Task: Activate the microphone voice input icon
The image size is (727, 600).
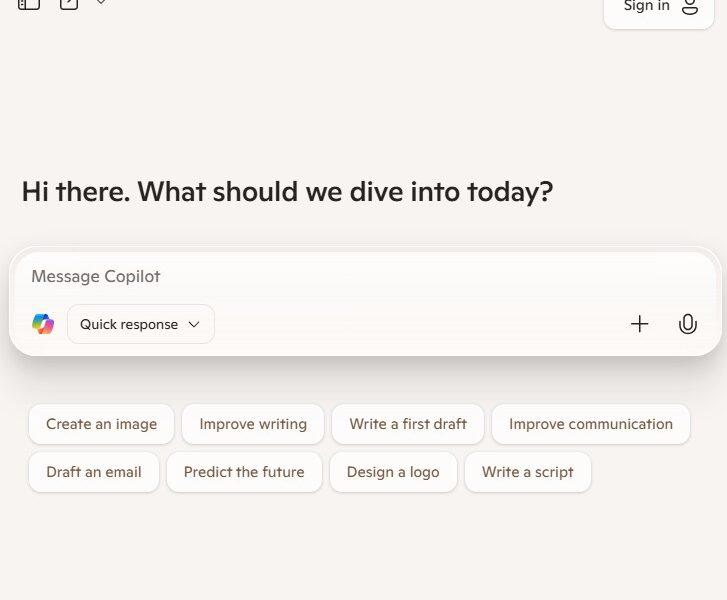Action: point(688,324)
